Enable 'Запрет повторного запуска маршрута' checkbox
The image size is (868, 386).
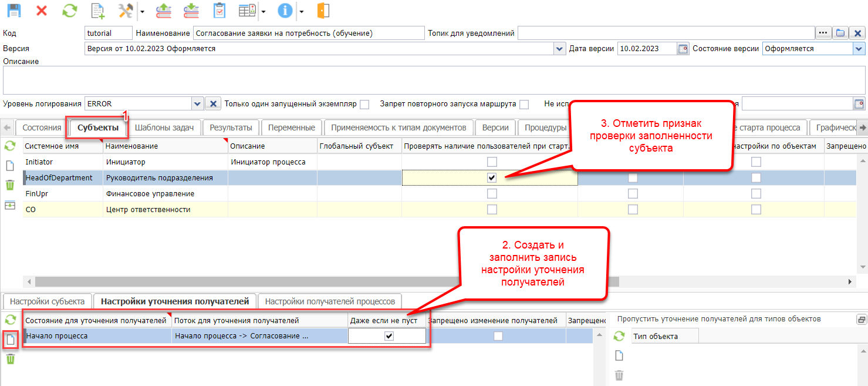coord(524,104)
